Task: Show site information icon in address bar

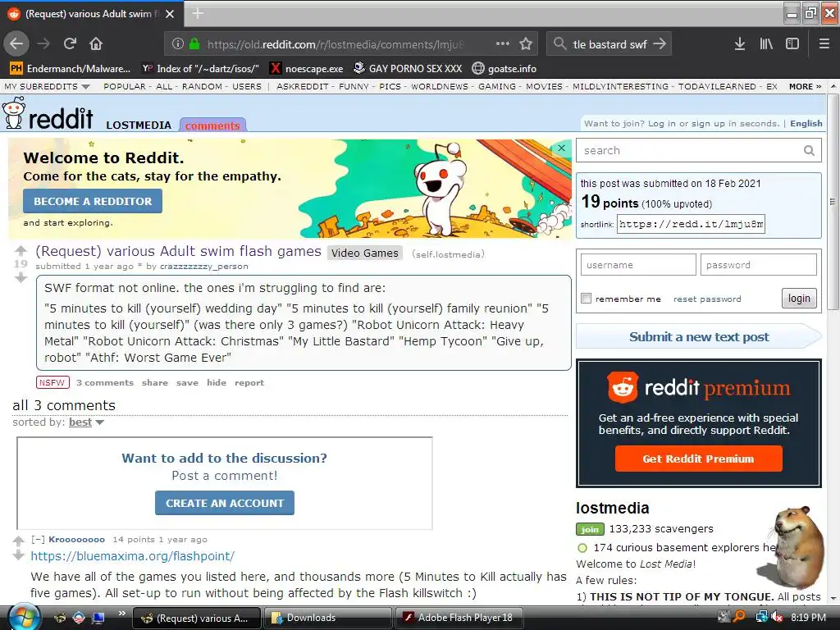Action: click(x=178, y=44)
